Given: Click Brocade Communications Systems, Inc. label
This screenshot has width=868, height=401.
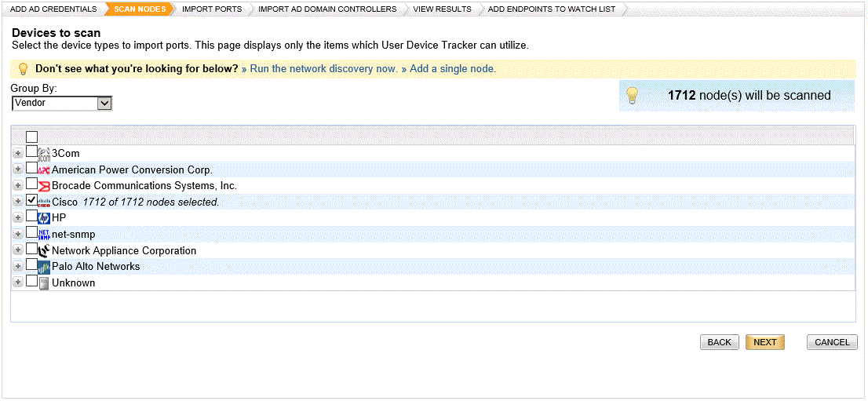Looking at the screenshot, I should (x=144, y=186).
